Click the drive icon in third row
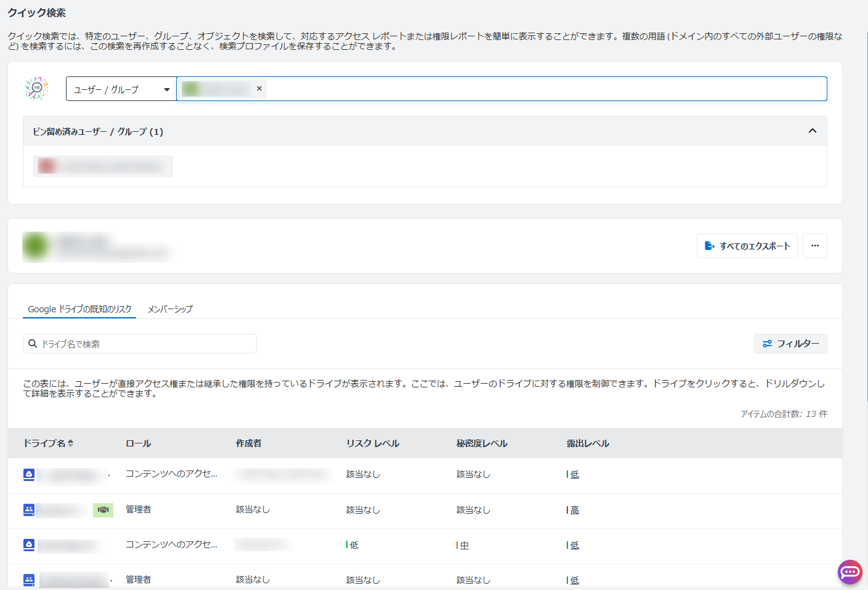This screenshot has width=868, height=590. [x=29, y=545]
